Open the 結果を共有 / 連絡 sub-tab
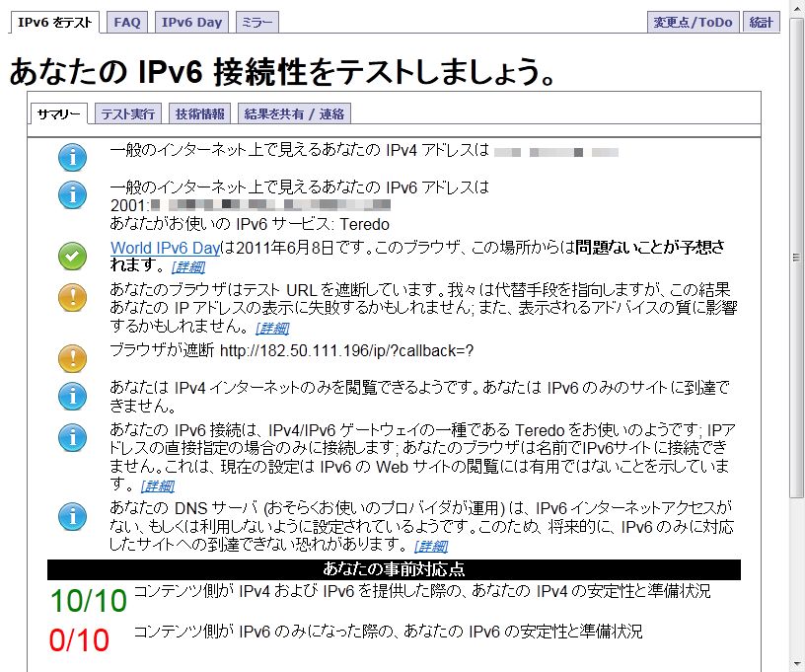Screen dimensions: 805x672 (294, 113)
